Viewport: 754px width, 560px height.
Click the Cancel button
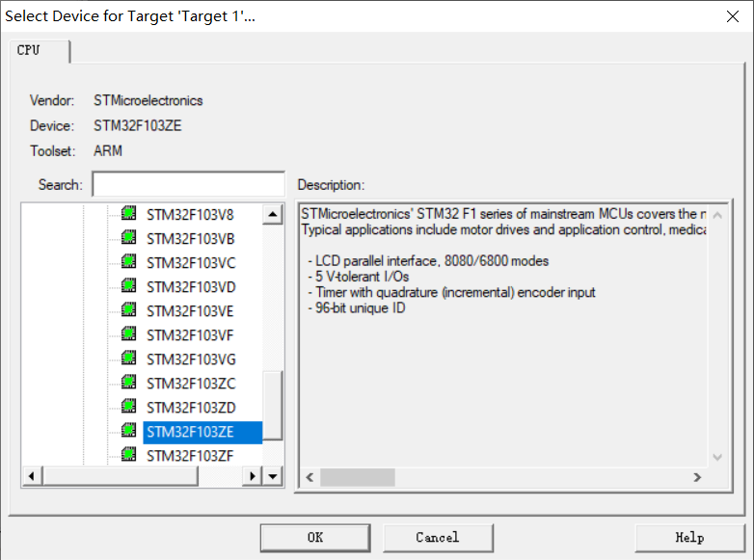pyautogui.click(x=438, y=538)
